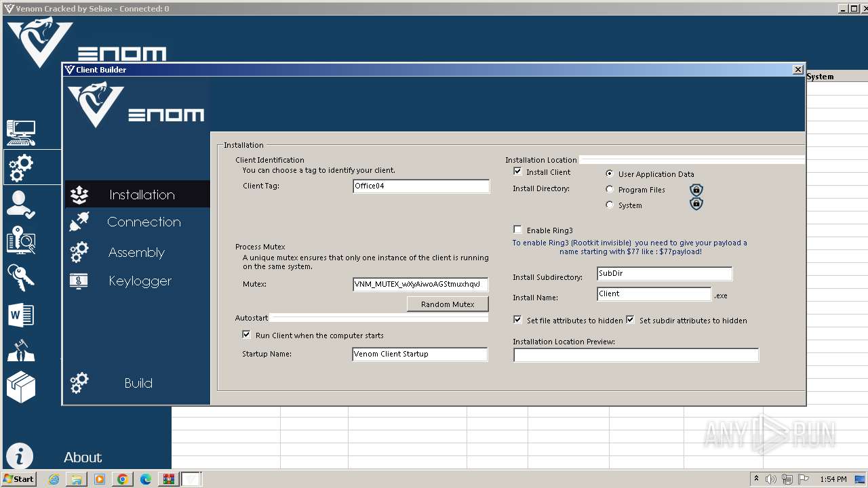Select the gavel icon in main sidebar
The image size is (868, 488).
click(20, 351)
